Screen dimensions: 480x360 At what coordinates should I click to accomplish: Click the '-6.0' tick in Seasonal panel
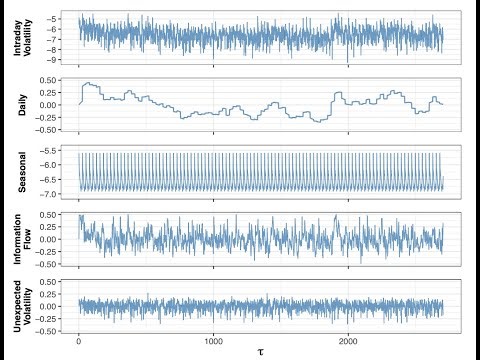(x=49, y=165)
